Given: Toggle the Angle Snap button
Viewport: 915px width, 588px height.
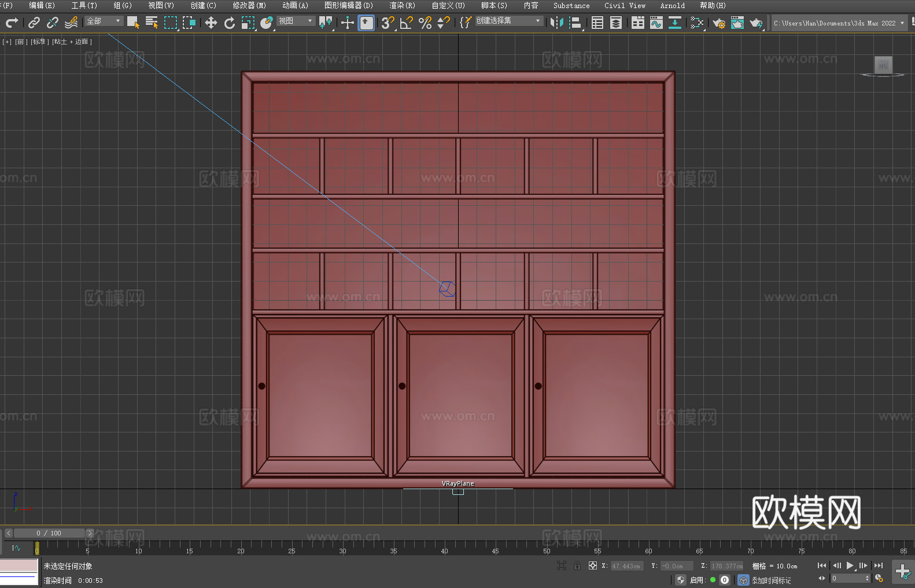Looking at the screenshot, I should [406, 23].
